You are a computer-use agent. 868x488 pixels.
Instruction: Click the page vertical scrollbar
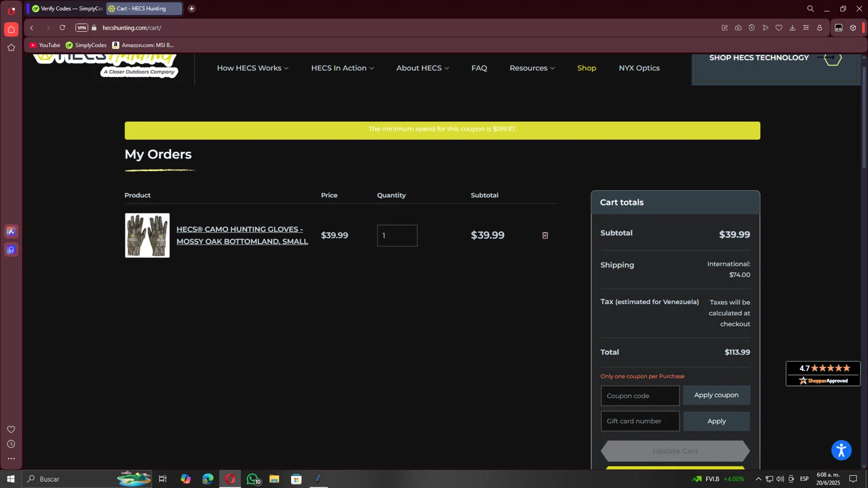(x=864, y=119)
